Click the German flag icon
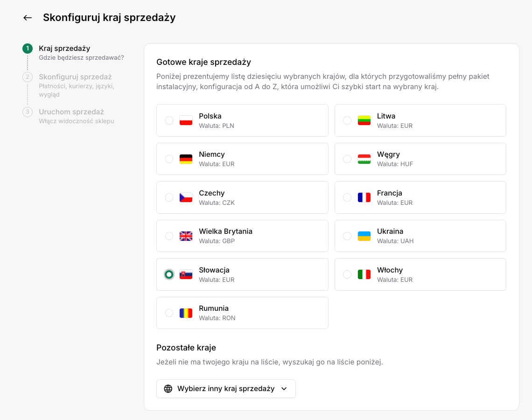532x420 pixels. [x=186, y=159]
